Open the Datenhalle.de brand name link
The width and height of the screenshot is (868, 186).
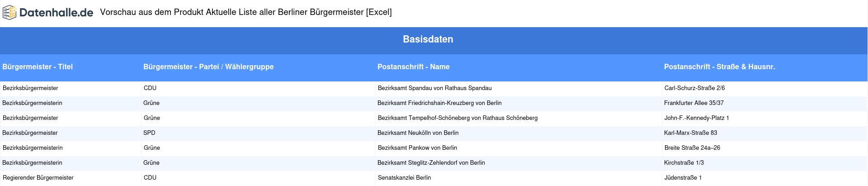57,13
